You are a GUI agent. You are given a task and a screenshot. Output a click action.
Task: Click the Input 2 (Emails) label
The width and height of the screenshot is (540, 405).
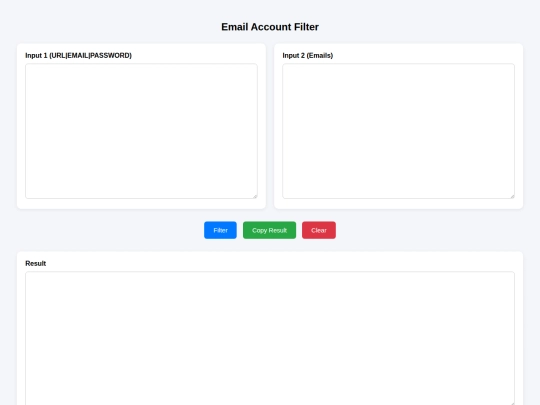pyautogui.click(x=308, y=55)
